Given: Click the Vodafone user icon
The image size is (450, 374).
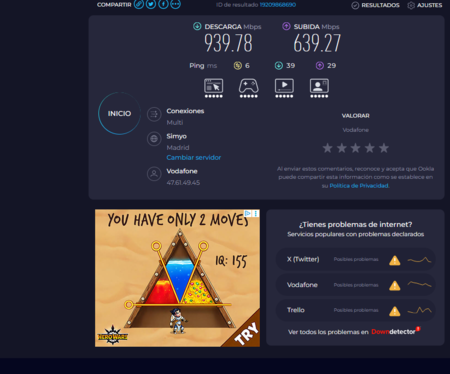Looking at the screenshot, I should (154, 174).
